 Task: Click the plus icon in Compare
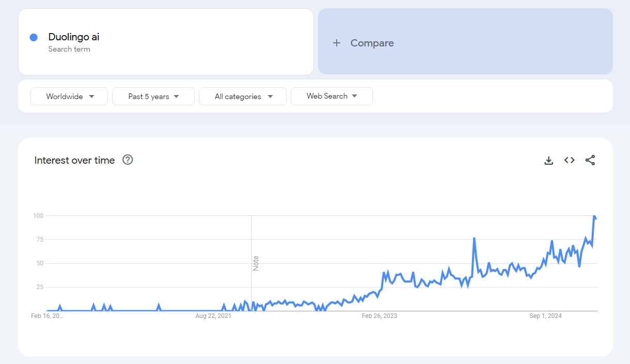click(337, 43)
